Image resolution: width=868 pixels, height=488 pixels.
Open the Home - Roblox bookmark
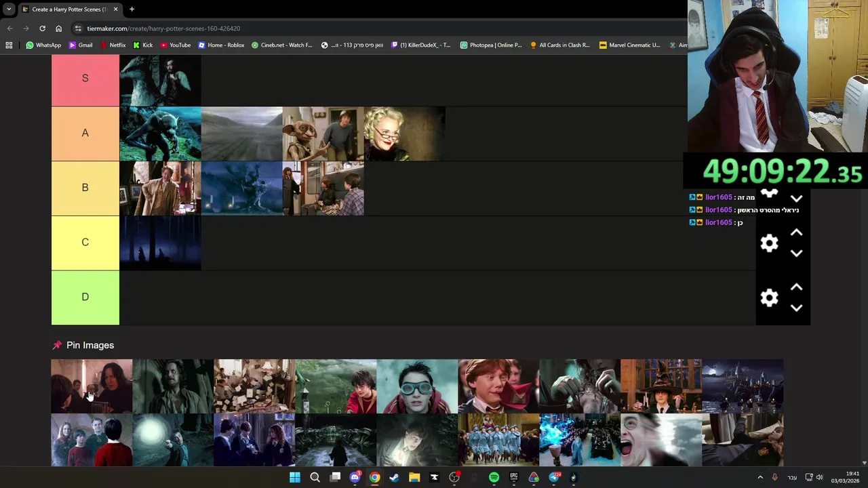pyautogui.click(x=221, y=45)
